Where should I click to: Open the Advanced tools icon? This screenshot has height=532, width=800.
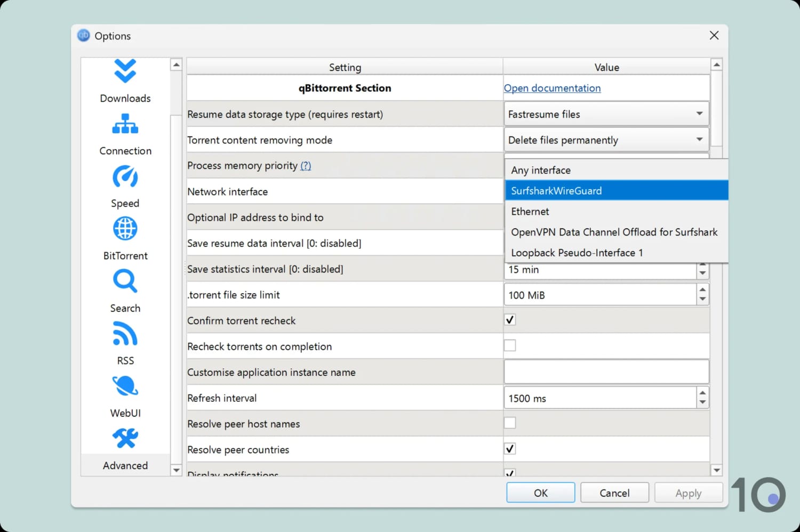pos(125,438)
